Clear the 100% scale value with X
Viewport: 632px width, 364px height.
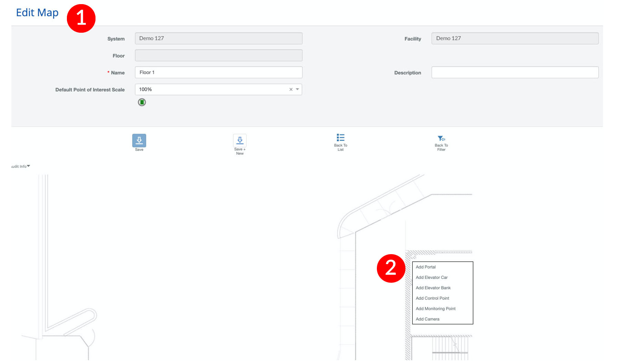coord(291,90)
